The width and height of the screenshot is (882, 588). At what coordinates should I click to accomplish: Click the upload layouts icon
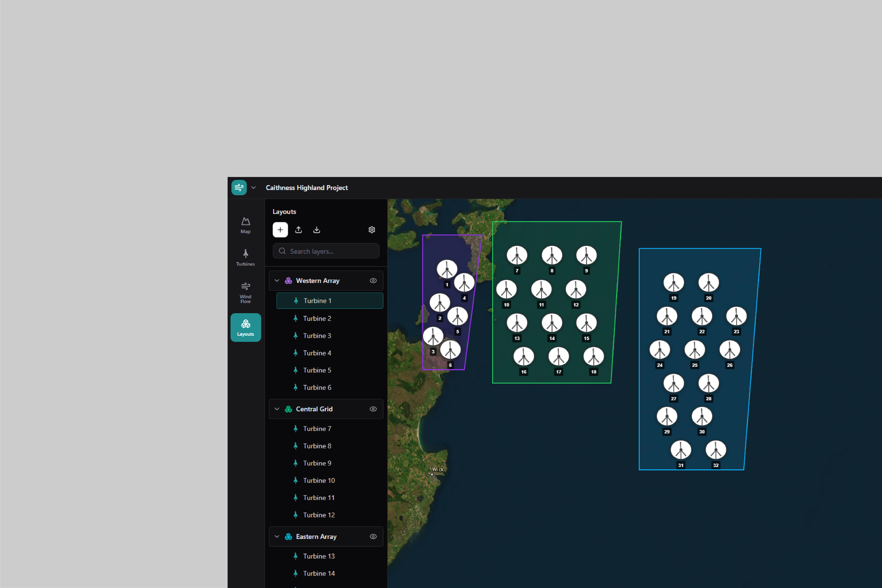[x=298, y=229]
